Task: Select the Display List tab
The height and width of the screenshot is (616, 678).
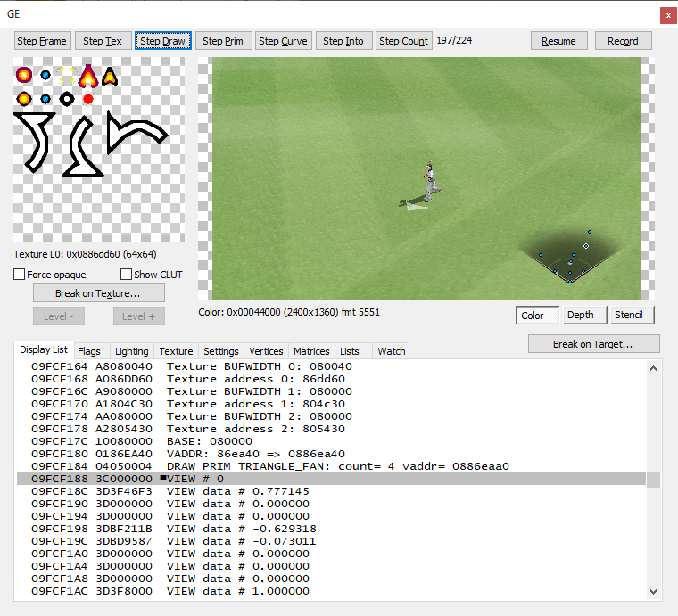Action: point(44,349)
